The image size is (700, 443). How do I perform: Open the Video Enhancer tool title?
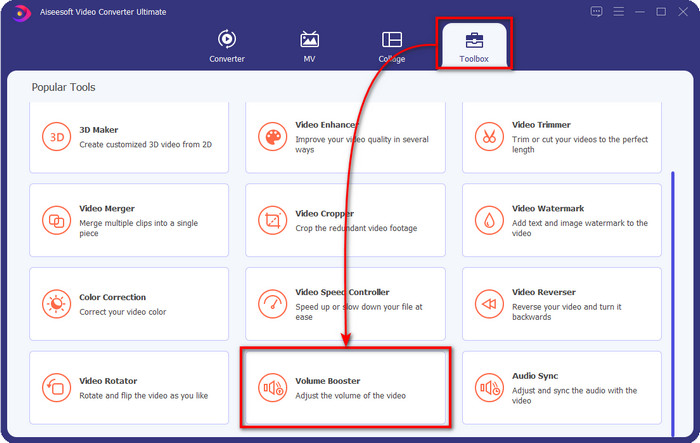(x=326, y=125)
